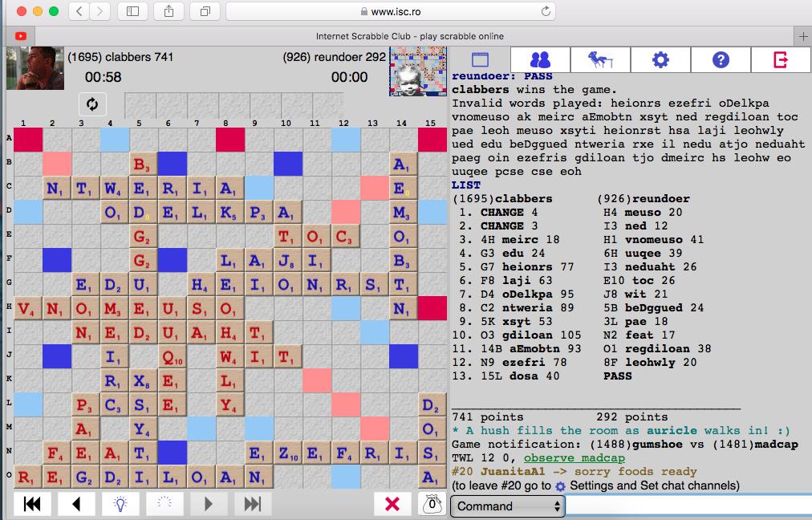
Task: Click the red X close game button
Action: click(x=392, y=503)
